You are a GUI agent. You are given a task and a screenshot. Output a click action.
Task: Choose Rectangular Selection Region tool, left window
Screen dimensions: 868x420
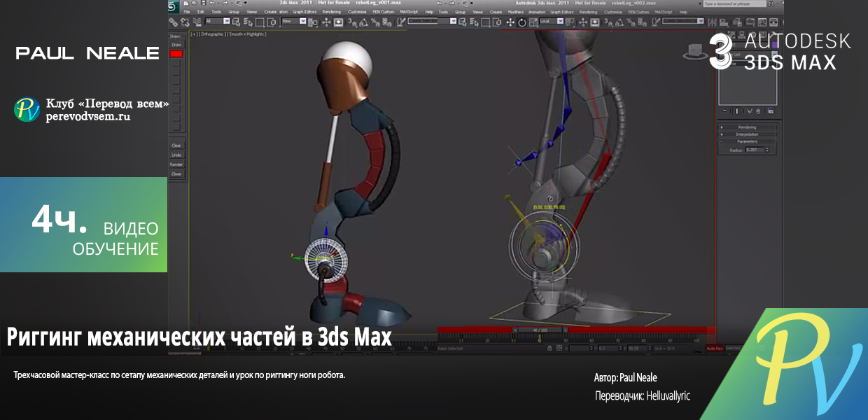[260, 22]
